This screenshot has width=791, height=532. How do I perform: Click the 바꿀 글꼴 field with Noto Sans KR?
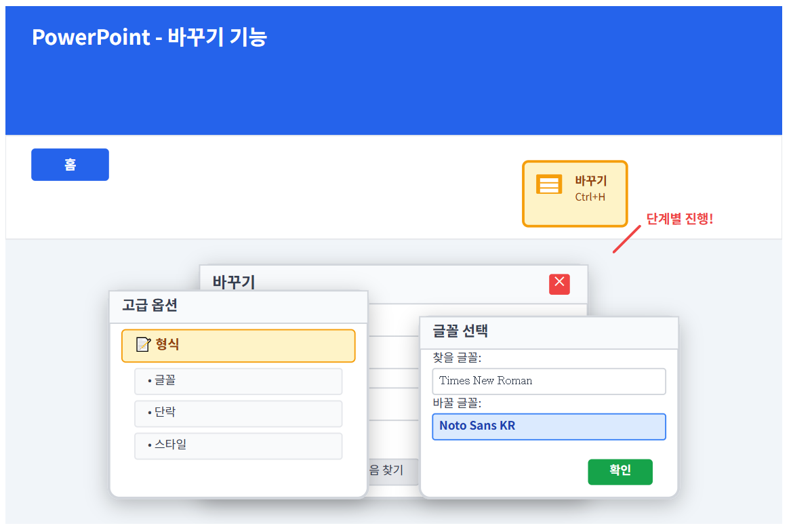(549, 426)
